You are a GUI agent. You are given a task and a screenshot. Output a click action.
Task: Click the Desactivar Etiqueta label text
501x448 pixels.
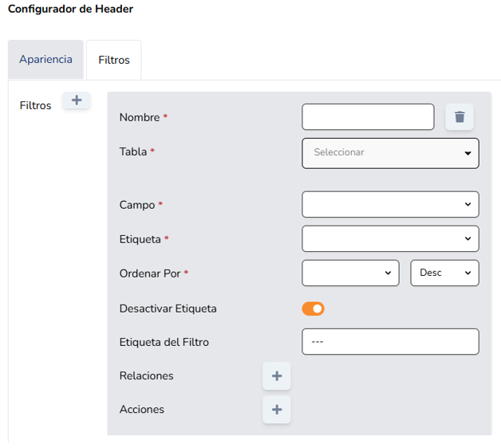(168, 308)
